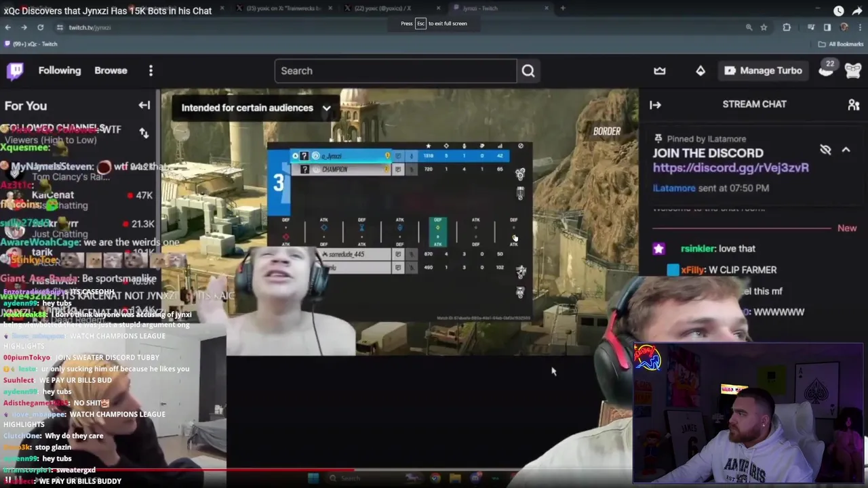Viewport: 868px width, 488px height.
Task: Open the browser side panel icon
Action: click(827, 27)
